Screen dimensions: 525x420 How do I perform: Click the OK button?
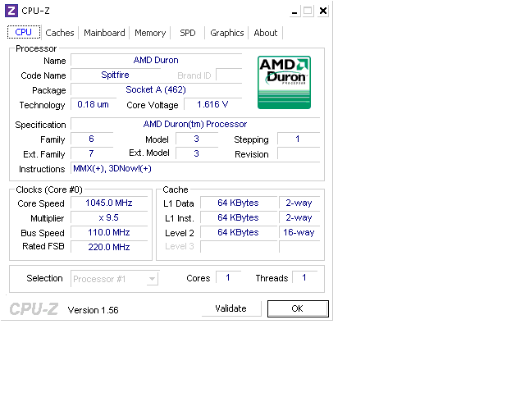coord(298,308)
